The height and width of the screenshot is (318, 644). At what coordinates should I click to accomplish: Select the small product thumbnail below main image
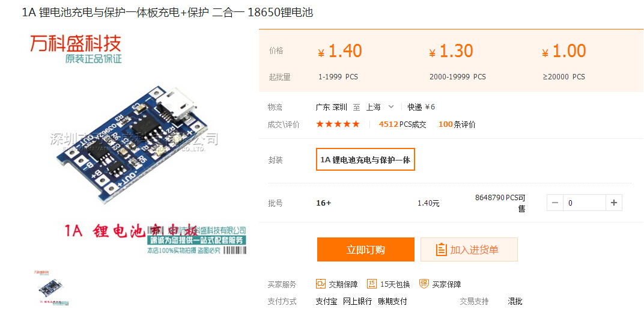50,287
